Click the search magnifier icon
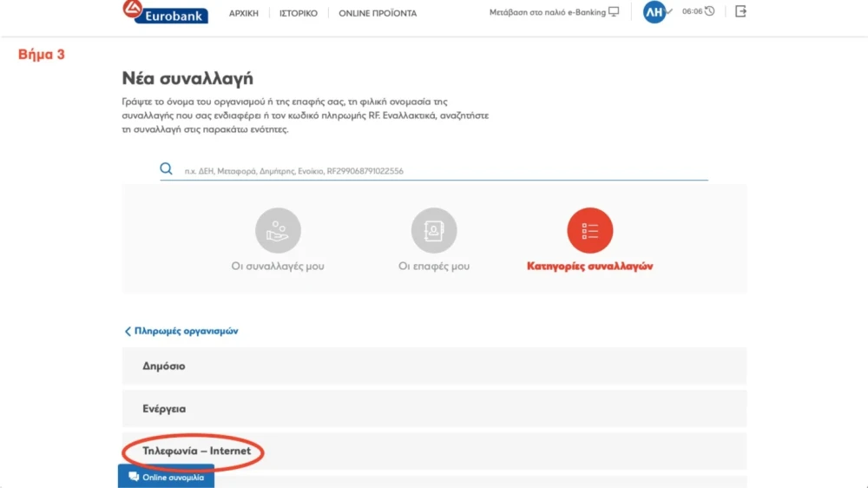Screen dimensions: 868x488 pyautogui.click(x=166, y=169)
